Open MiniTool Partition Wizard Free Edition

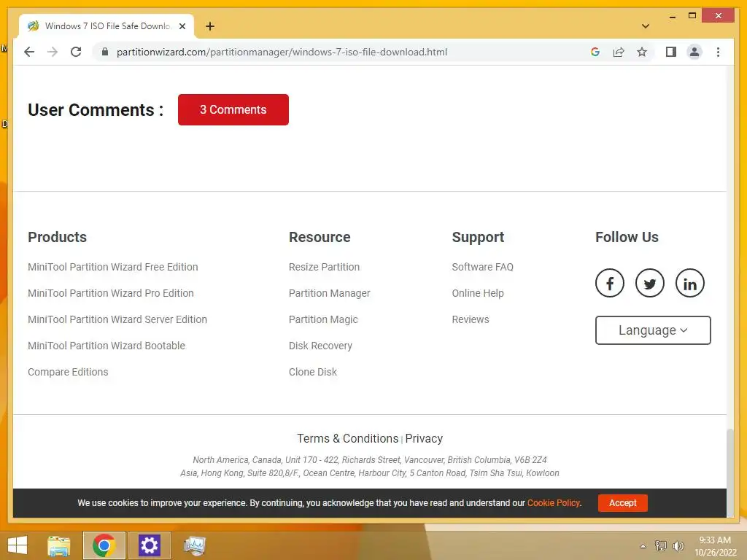click(x=113, y=267)
